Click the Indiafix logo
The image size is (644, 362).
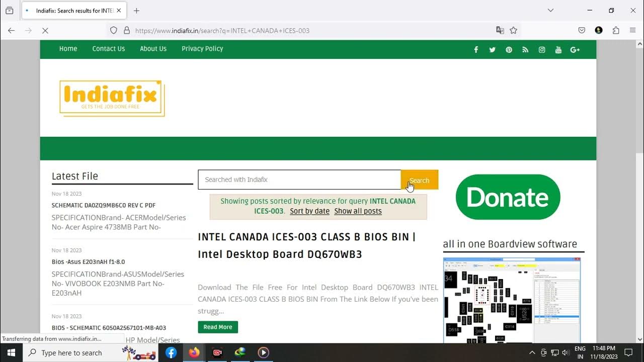[112, 98]
